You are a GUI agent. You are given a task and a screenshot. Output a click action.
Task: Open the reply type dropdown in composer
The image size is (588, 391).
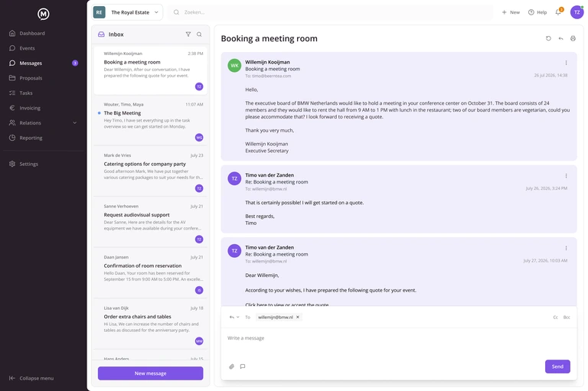[234, 317]
